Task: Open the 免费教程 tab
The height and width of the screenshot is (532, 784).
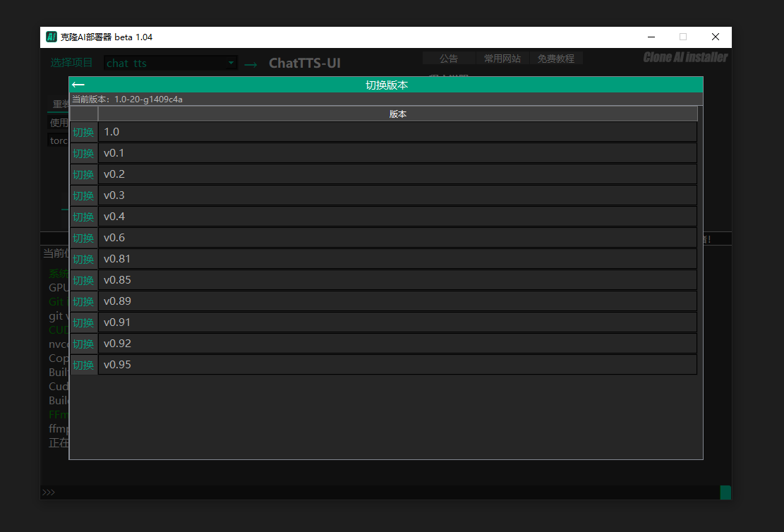Action: pos(555,59)
